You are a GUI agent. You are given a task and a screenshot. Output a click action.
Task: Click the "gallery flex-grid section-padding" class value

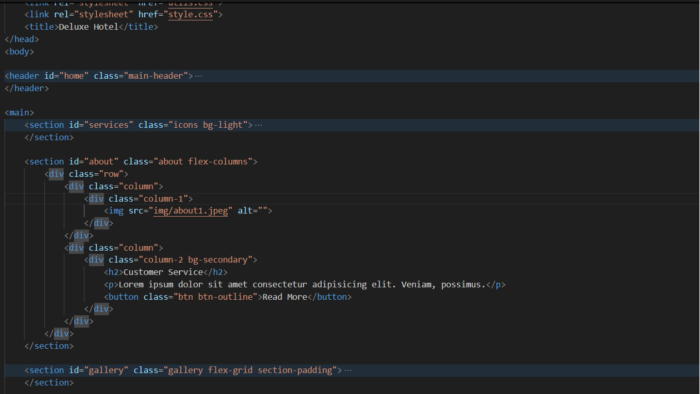click(250, 370)
